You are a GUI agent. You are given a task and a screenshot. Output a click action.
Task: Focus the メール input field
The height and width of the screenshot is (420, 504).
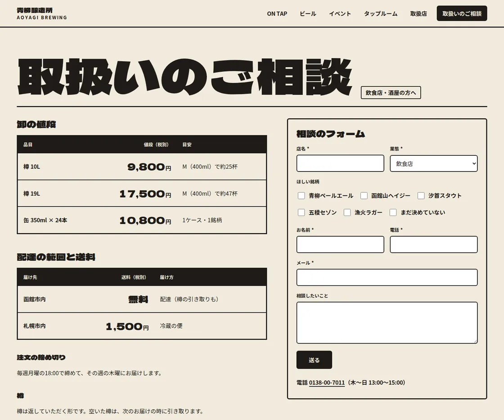pos(387,277)
